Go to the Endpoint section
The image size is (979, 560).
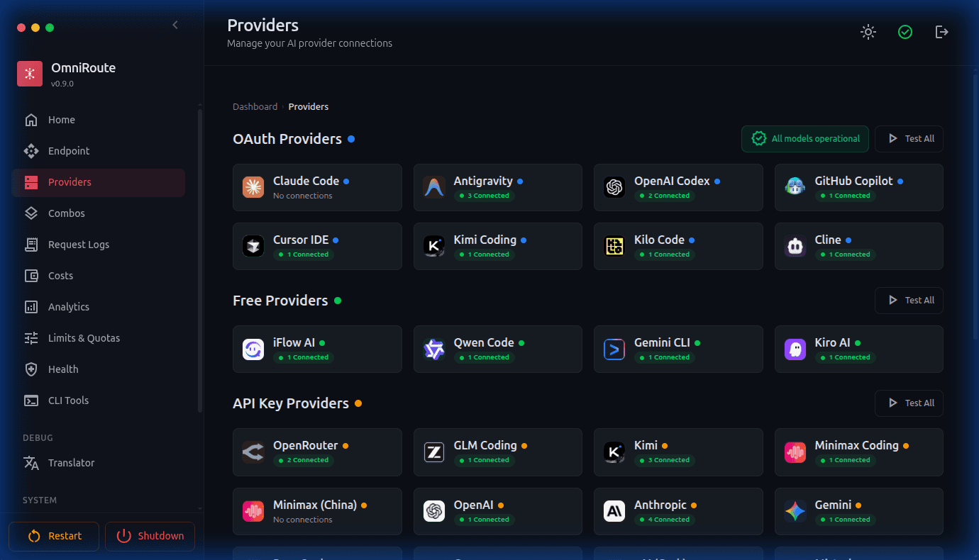click(99, 151)
